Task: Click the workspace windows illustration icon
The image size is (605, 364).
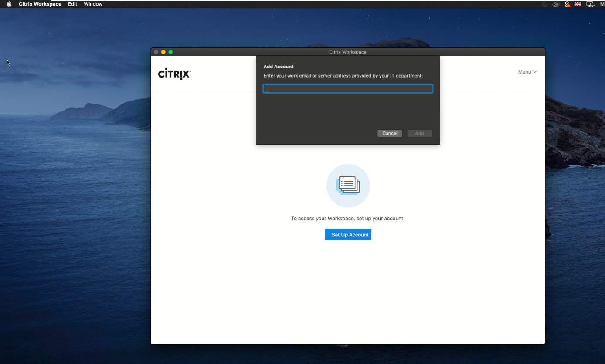Action: click(348, 186)
